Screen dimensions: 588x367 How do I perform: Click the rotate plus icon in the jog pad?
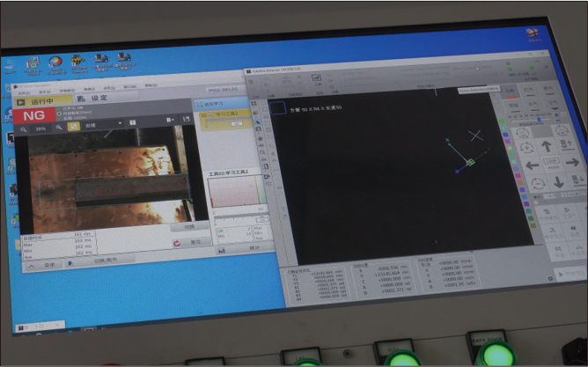pyautogui.click(x=527, y=148)
